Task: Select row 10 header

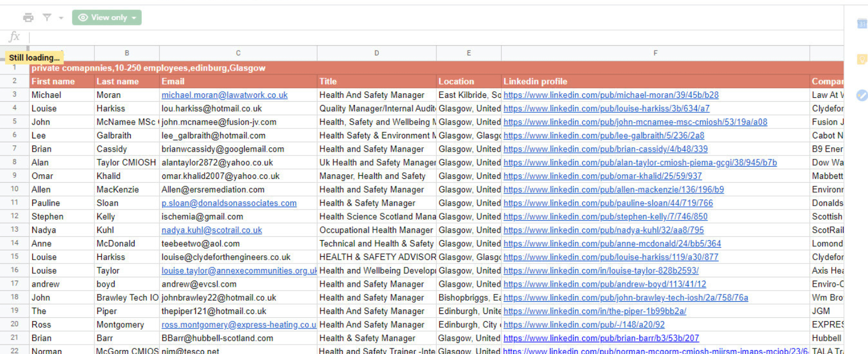Action: [14, 190]
